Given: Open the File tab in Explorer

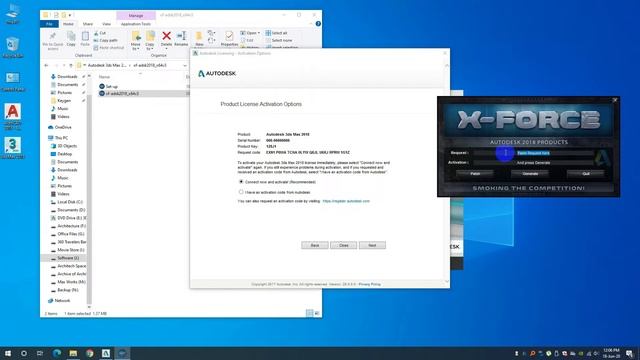Looking at the screenshot, I should pos(49,24).
